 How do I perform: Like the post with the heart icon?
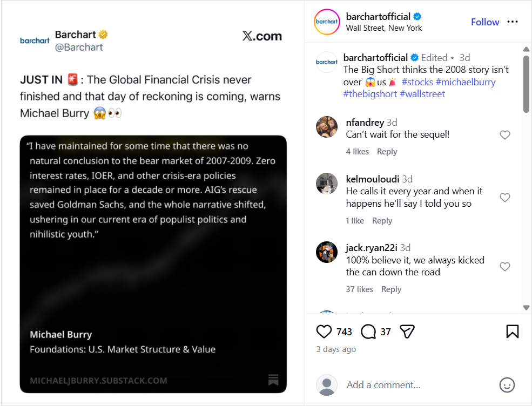tap(324, 331)
